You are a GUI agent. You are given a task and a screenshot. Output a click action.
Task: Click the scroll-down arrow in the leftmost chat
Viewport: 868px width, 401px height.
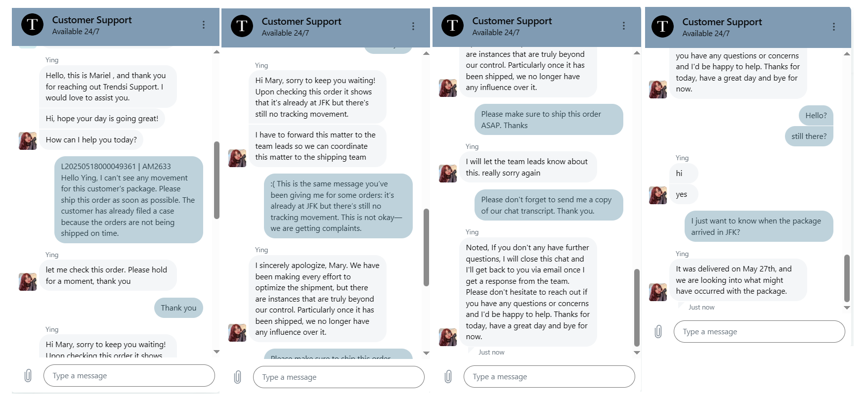[x=217, y=352]
